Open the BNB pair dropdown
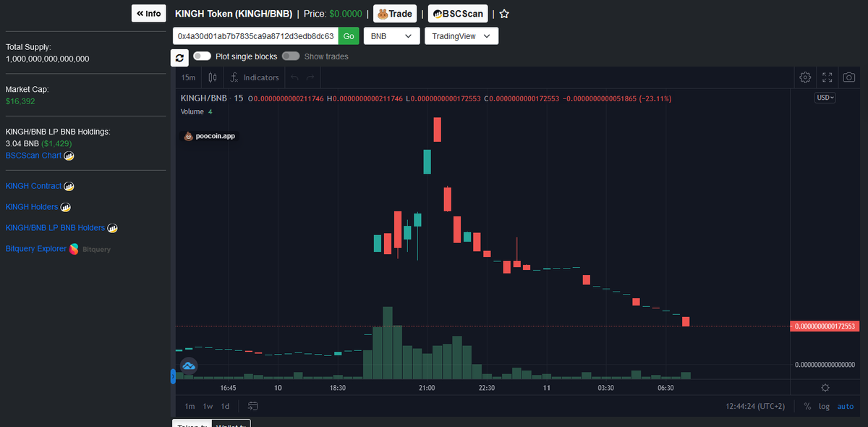This screenshot has height=427, width=868. [391, 36]
